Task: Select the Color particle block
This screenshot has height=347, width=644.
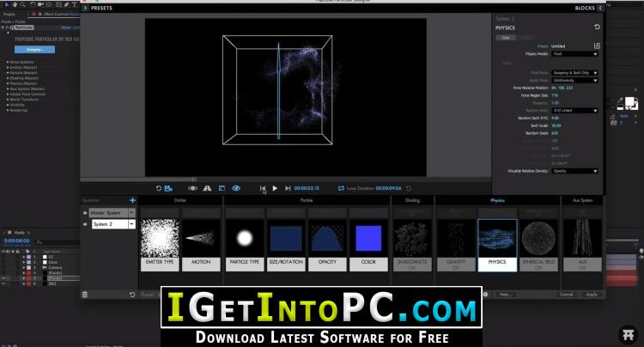Action: 367,241
